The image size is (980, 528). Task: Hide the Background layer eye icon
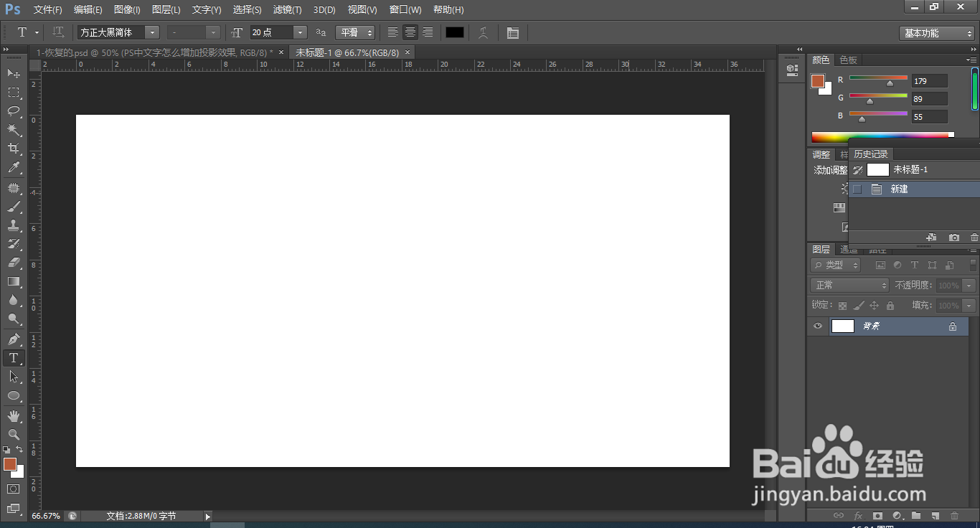click(x=817, y=326)
